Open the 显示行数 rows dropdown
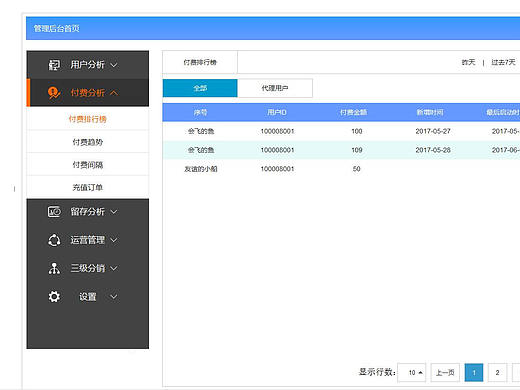The image size is (520, 390). click(412, 372)
